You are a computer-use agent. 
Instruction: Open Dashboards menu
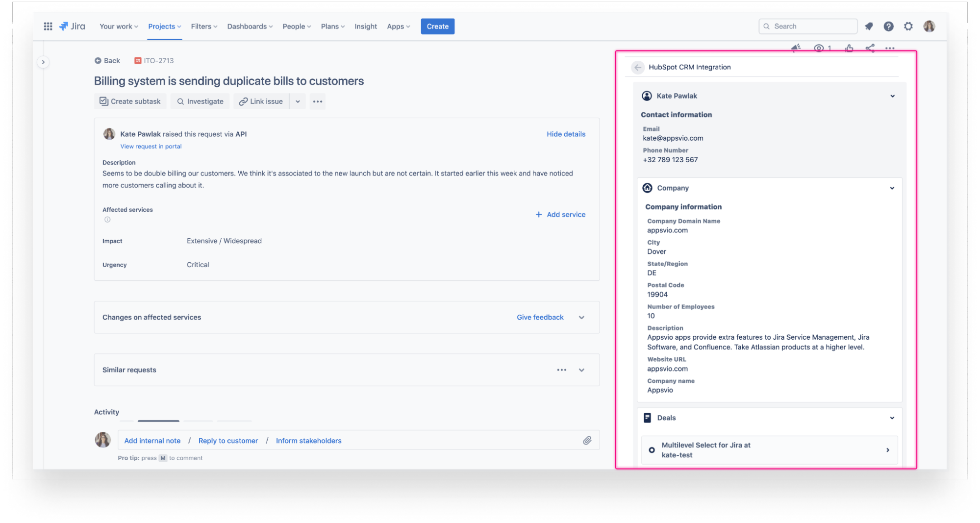coord(250,26)
